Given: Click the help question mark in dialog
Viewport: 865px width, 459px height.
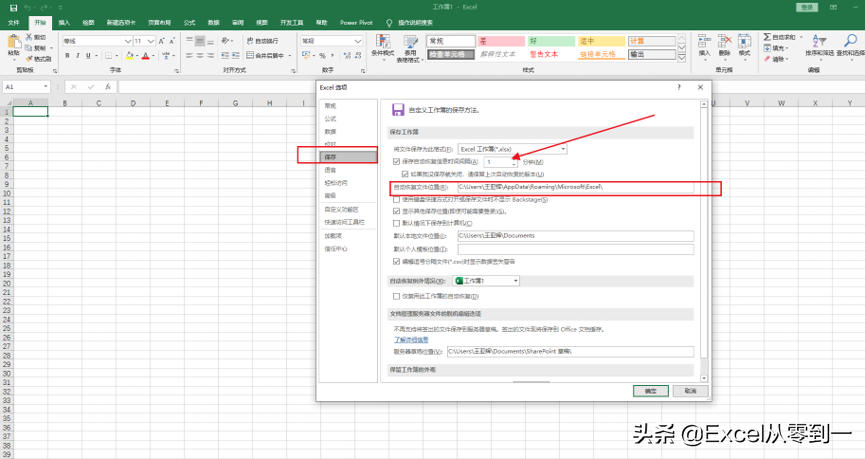Looking at the screenshot, I should tap(679, 87).
